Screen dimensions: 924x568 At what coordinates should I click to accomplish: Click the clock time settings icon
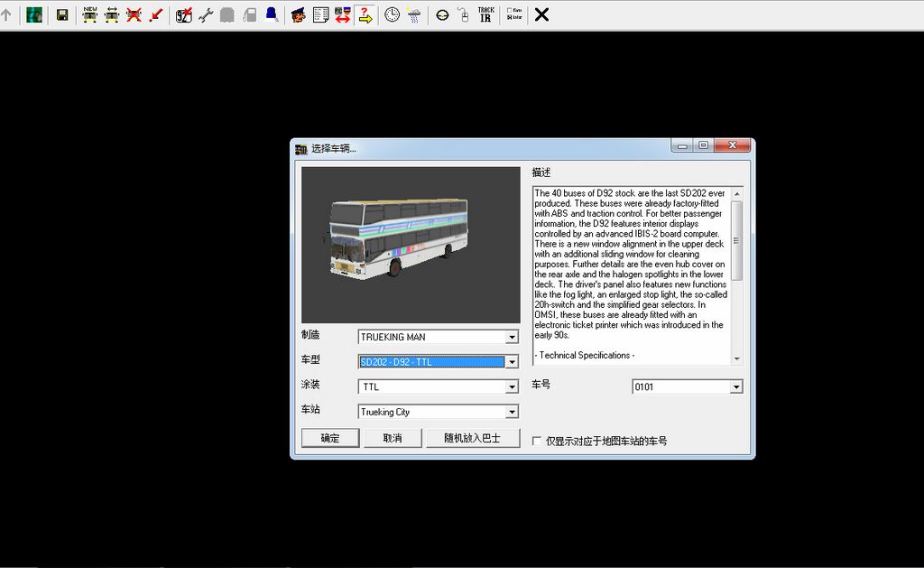(x=392, y=14)
